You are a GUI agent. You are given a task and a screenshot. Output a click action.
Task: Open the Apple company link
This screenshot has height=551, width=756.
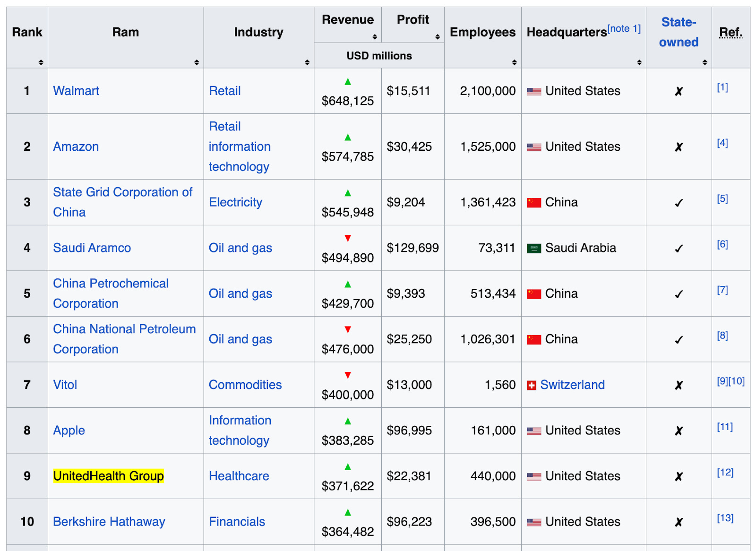69,430
